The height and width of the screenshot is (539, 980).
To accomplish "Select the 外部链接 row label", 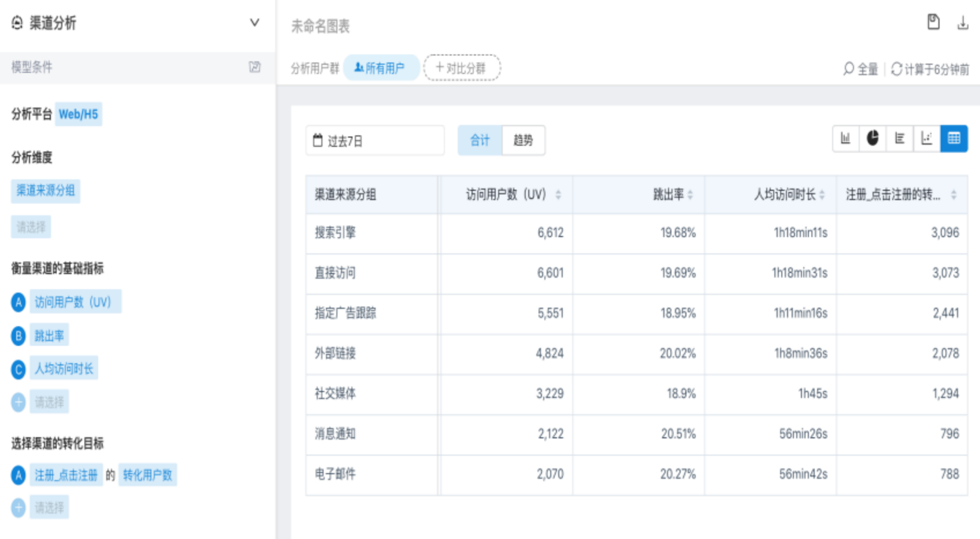I will pos(335,353).
